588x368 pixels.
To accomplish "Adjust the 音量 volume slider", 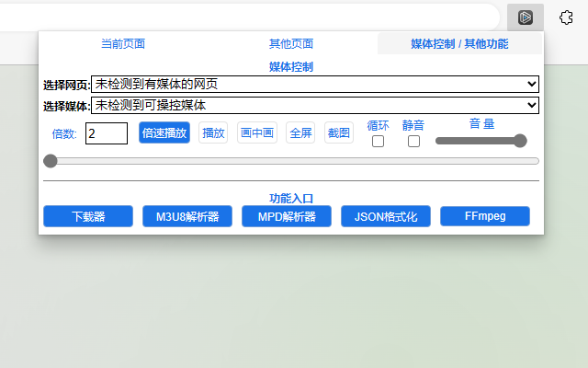I will [481, 141].
